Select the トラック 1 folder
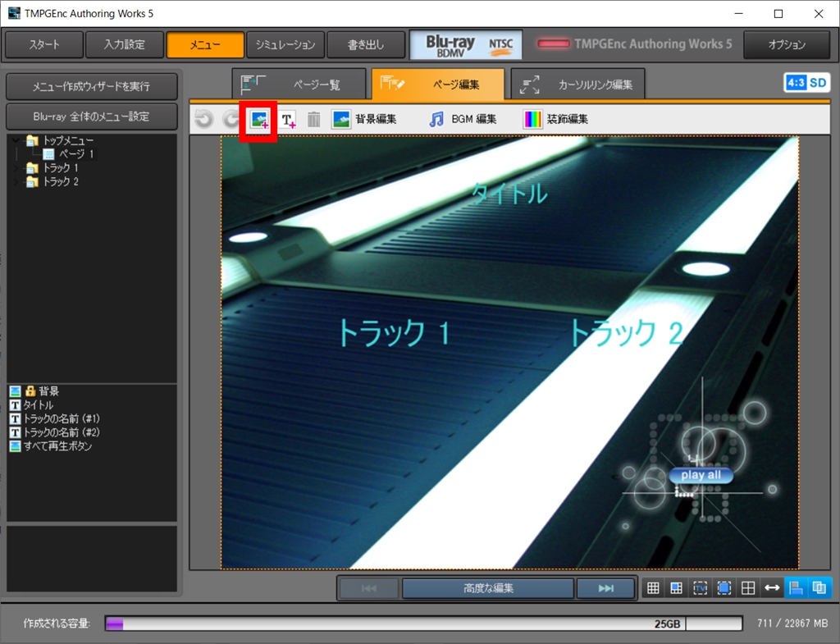Image resolution: width=840 pixels, height=644 pixels. pos(53,168)
